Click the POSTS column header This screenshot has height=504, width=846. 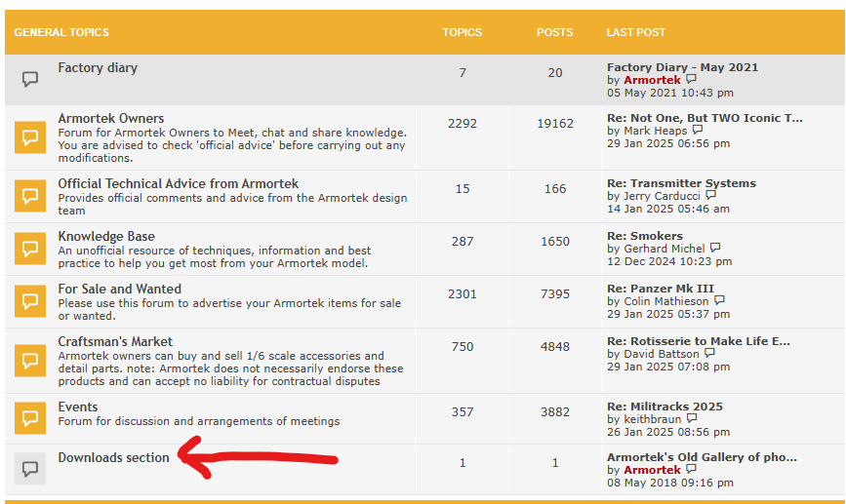pos(554,32)
